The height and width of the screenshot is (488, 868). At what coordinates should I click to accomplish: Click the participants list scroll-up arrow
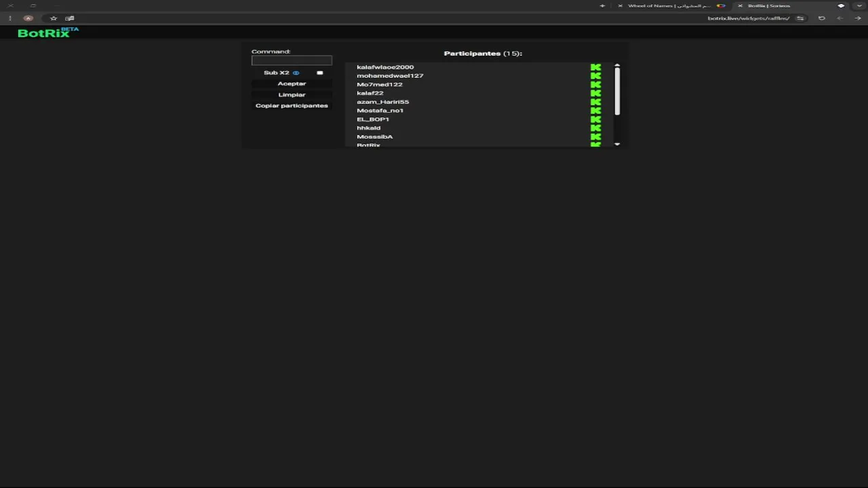tap(617, 65)
